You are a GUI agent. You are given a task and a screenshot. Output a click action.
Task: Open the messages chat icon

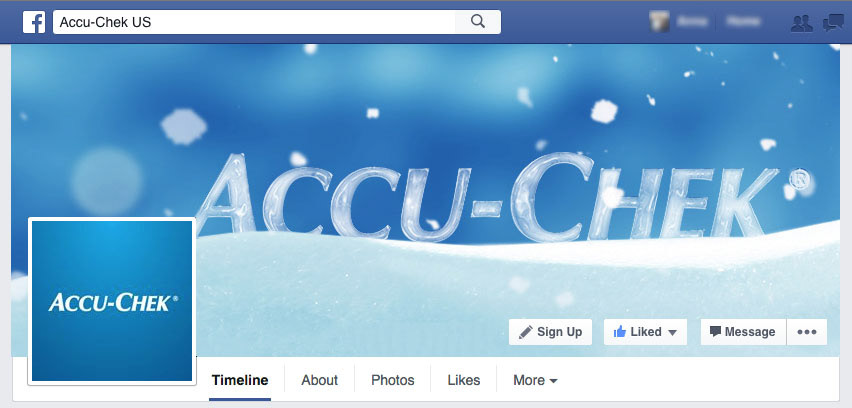point(833,23)
